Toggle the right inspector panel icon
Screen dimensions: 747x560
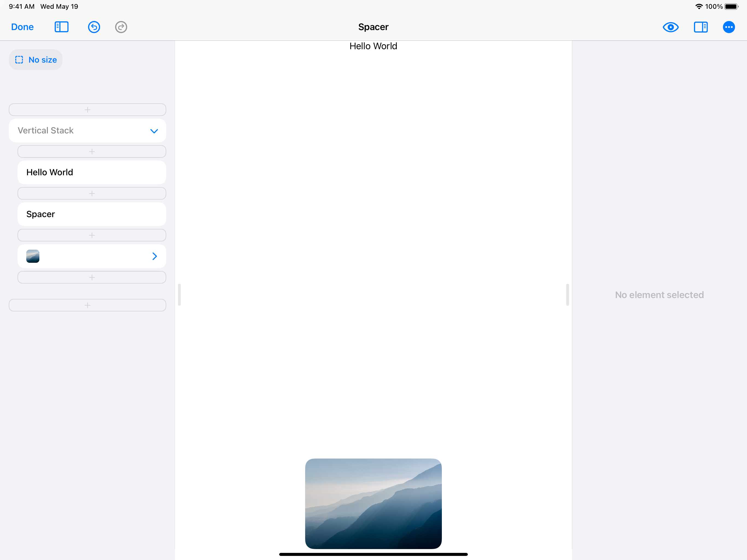coord(701,27)
